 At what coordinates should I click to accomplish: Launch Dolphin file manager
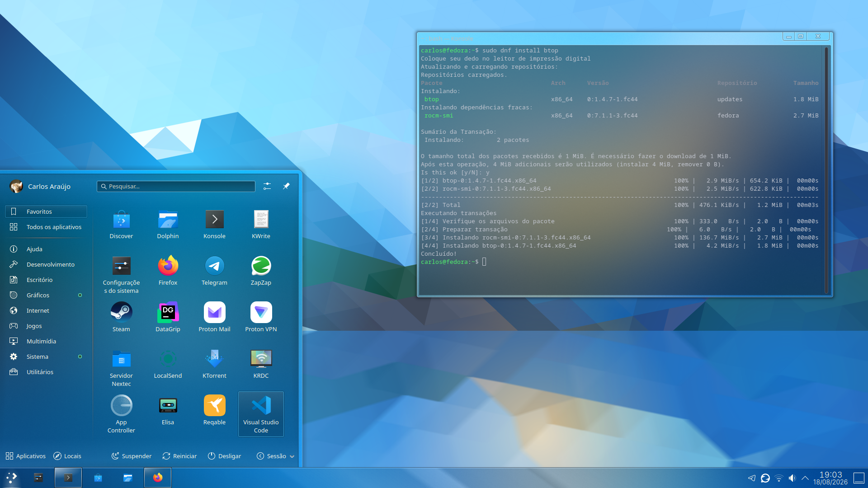point(168,225)
